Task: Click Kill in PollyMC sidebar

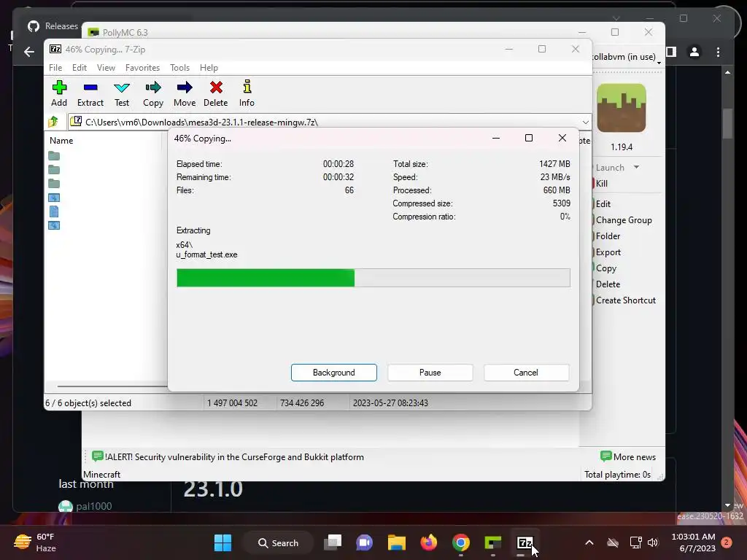Action: click(601, 183)
